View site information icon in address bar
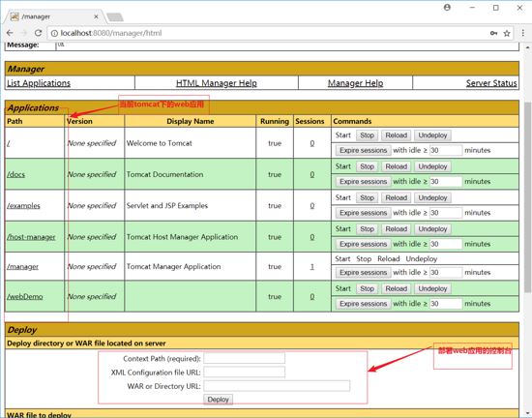This screenshot has width=532, height=418. 54,33
